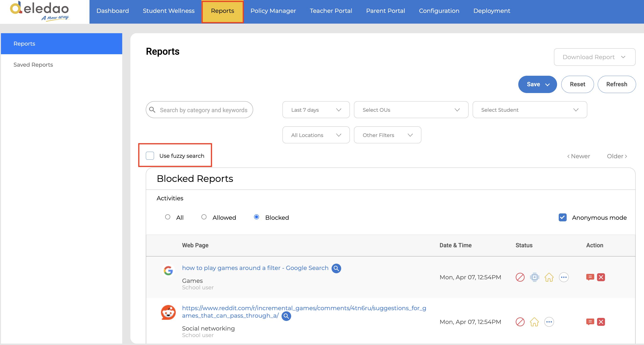Click the house icon in Google Search row
This screenshot has width=644, height=345.
[549, 277]
